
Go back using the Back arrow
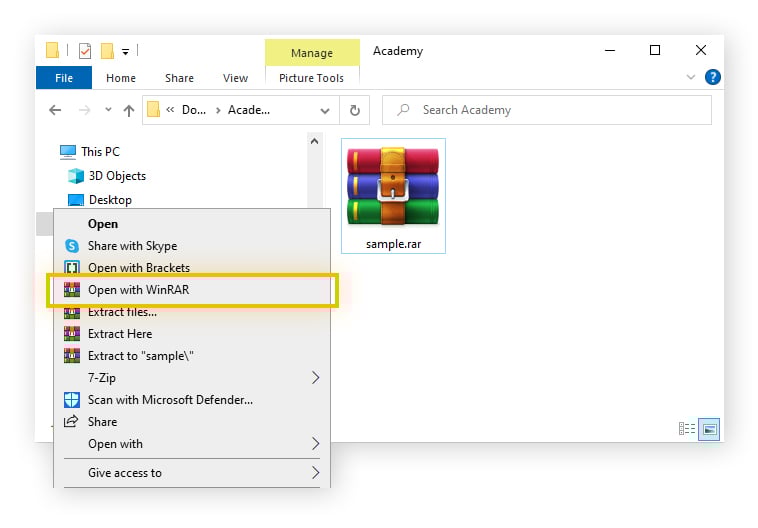click(56, 110)
